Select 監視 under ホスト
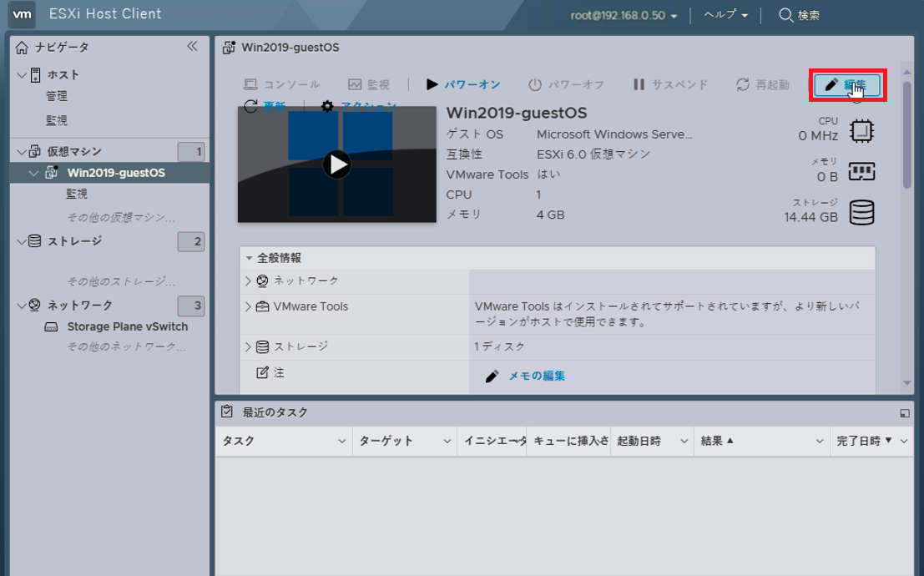The height and width of the screenshot is (576, 924). (x=57, y=120)
